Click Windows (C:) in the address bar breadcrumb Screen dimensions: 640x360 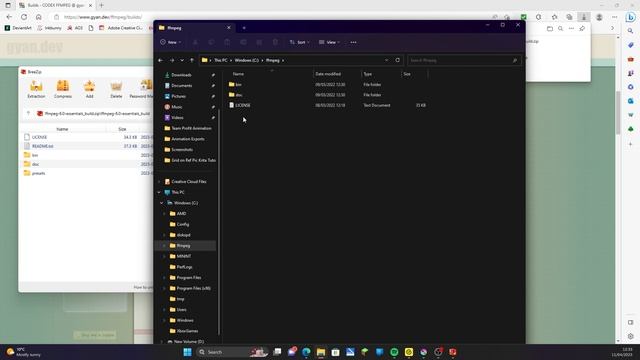pyautogui.click(x=247, y=60)
